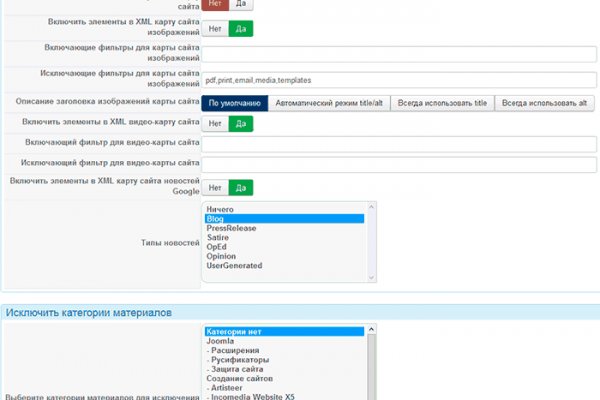Image resolution: width=600 pixels, height=400 pixels.
Task: Click the video sitemap exclude filter field
Action: pos(399,164)
